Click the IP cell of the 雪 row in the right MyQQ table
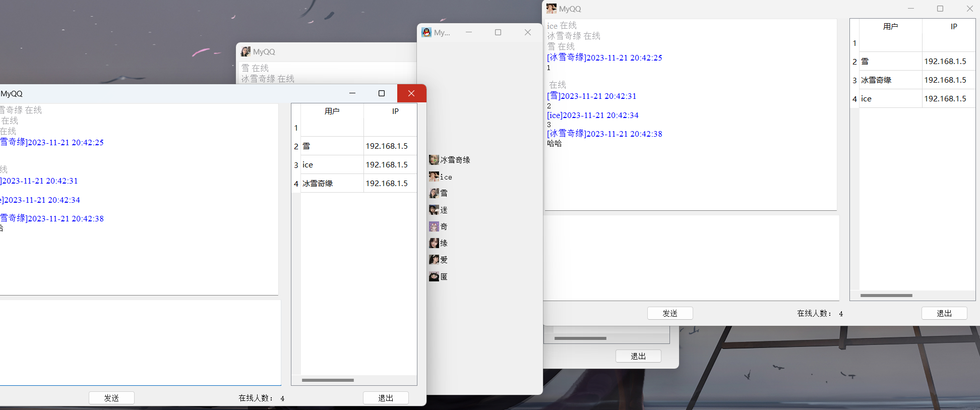This screenshot has height=410, width=980. coord(949,62)
